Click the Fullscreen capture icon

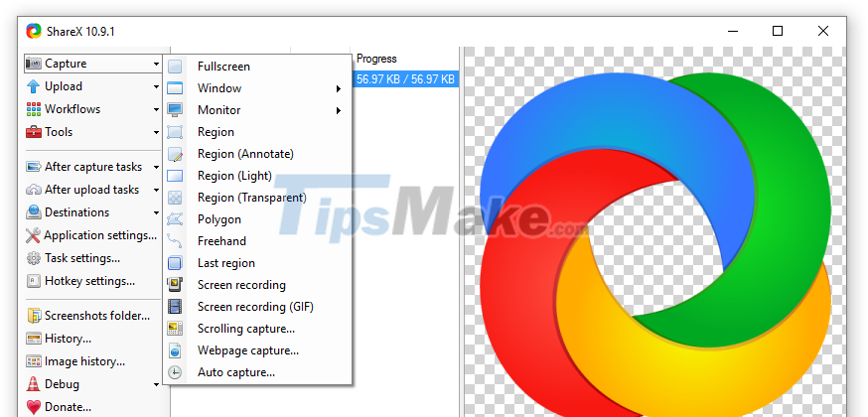point(175,67)
